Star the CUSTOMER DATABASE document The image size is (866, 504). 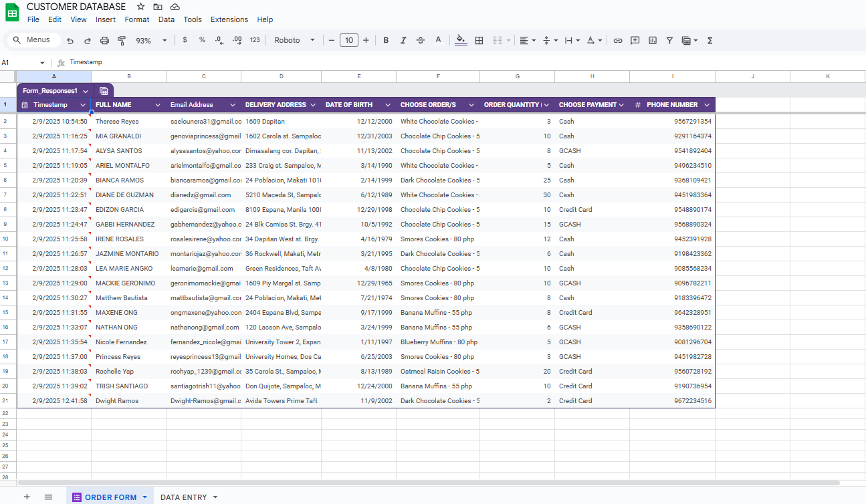(x=140, y=7)
